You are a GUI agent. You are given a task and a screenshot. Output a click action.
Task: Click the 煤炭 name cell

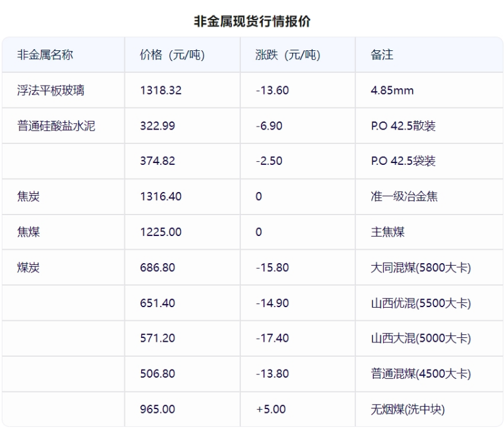[28, 267]
